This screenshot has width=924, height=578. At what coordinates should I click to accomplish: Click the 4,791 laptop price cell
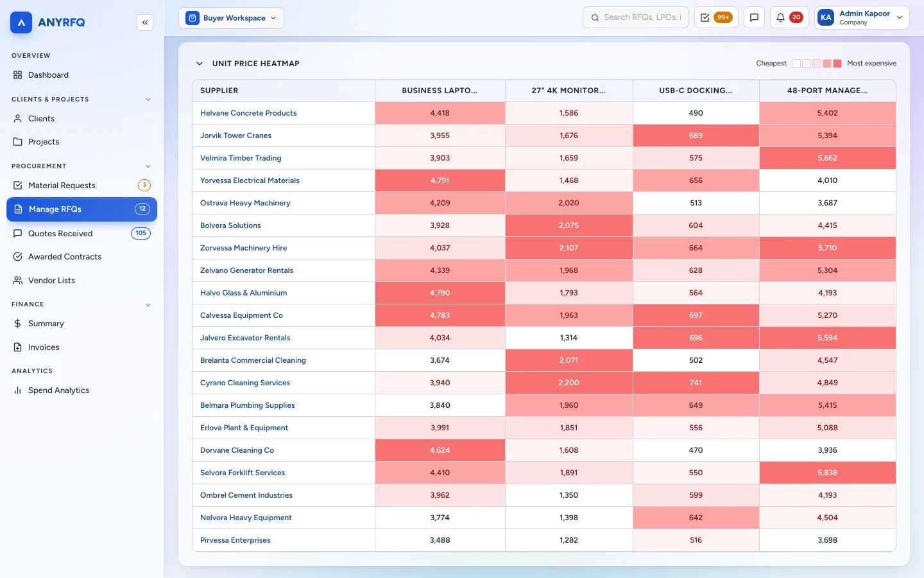[x=440, y=180]
